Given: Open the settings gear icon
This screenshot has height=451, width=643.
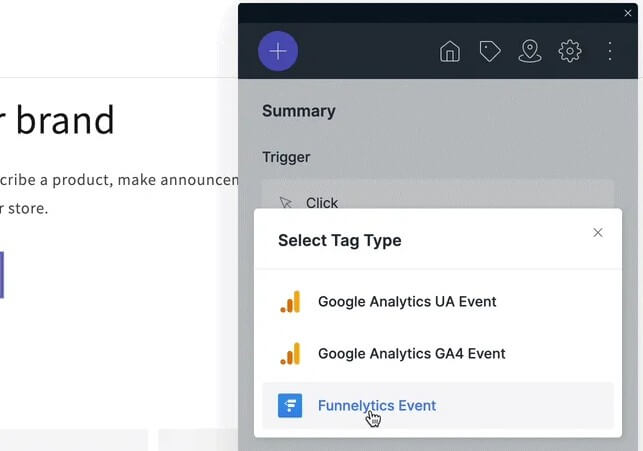Looking at the screenshot, I should [x=570, y=51].
